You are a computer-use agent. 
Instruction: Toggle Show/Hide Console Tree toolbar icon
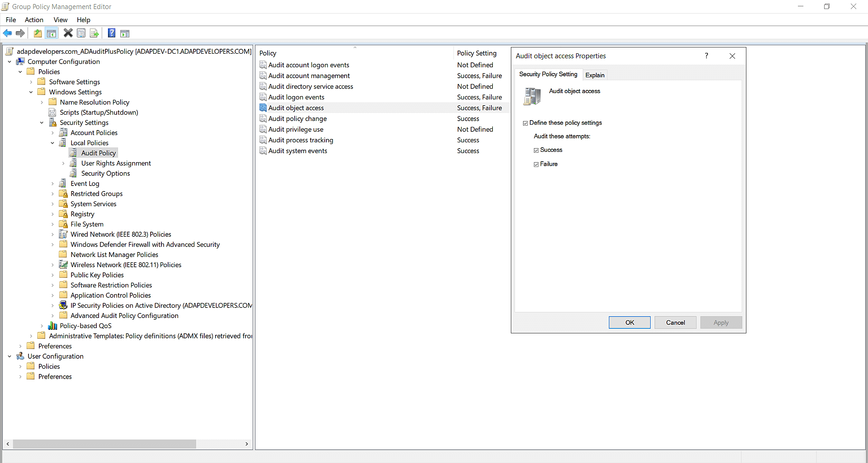coord(52,33)
